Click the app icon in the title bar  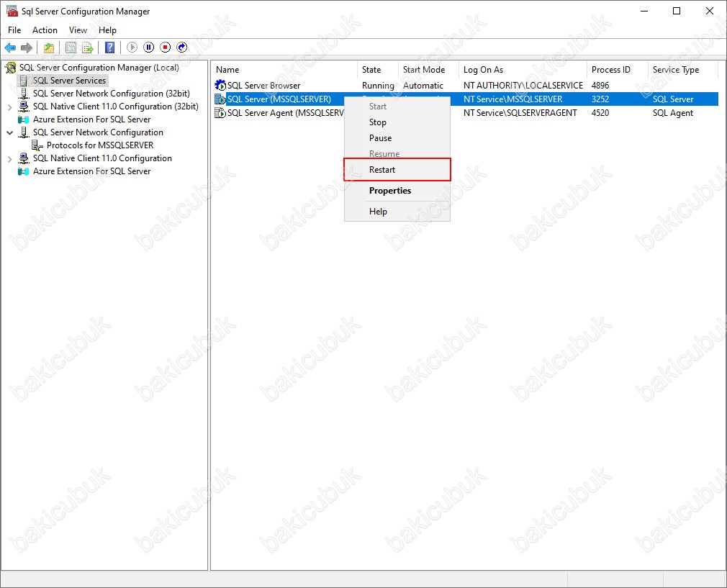pyautogui.click(x=12, y=11)
